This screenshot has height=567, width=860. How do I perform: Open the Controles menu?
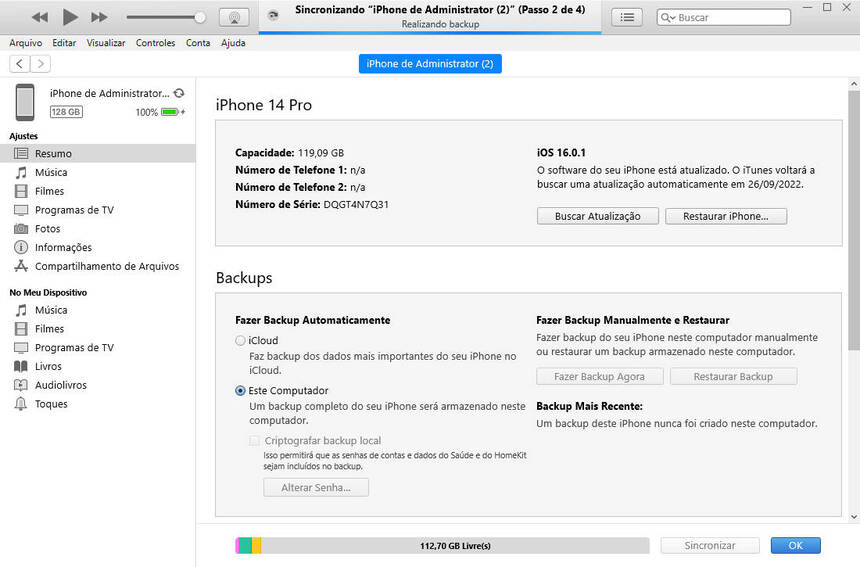[155, 43]
